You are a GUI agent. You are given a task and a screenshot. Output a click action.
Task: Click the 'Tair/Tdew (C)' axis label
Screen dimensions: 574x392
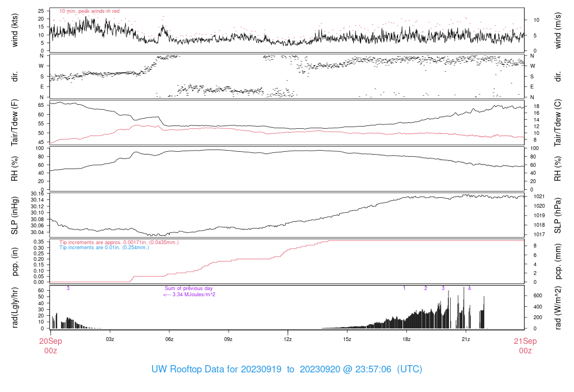tap(558, 123)
